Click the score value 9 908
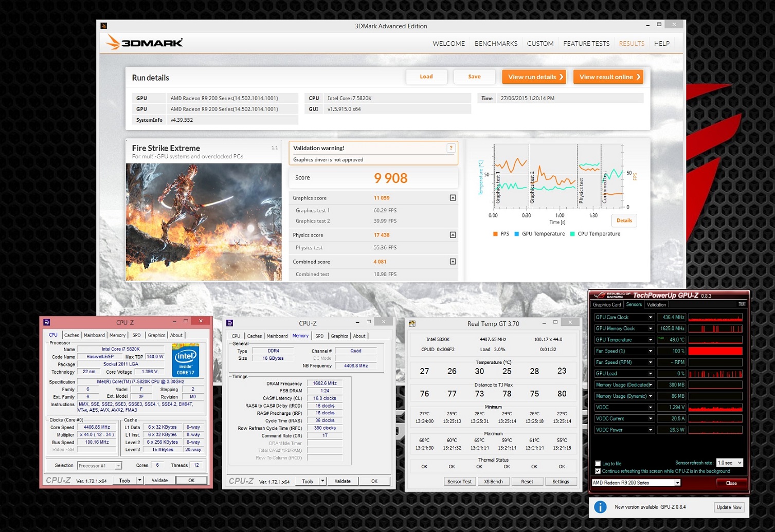 [391, 178]
